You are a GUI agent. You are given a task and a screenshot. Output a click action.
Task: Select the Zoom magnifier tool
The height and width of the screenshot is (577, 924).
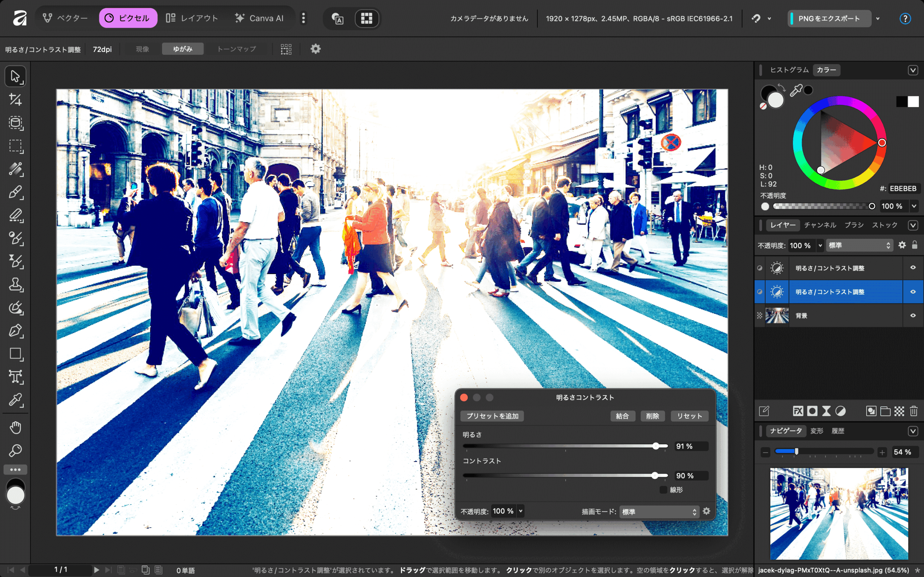(x=15, y=451)
